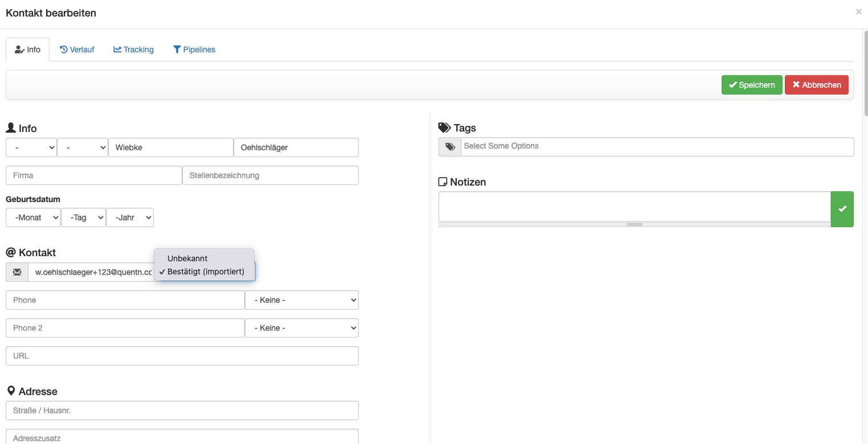This screenshot has height=444, width=868.
Task: Go to the Pipelines tab
Action: pyautogui.click(x=194, y=50)
